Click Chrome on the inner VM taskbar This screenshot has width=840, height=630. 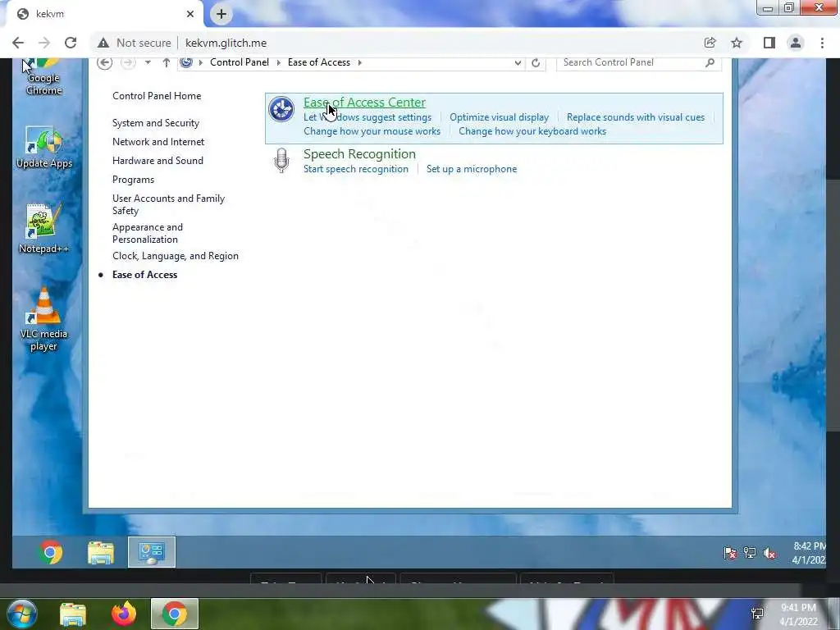click(x=51, y=552)
